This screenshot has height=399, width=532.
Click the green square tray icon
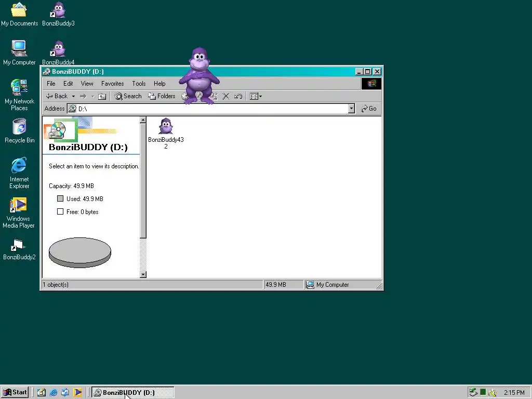483,393
